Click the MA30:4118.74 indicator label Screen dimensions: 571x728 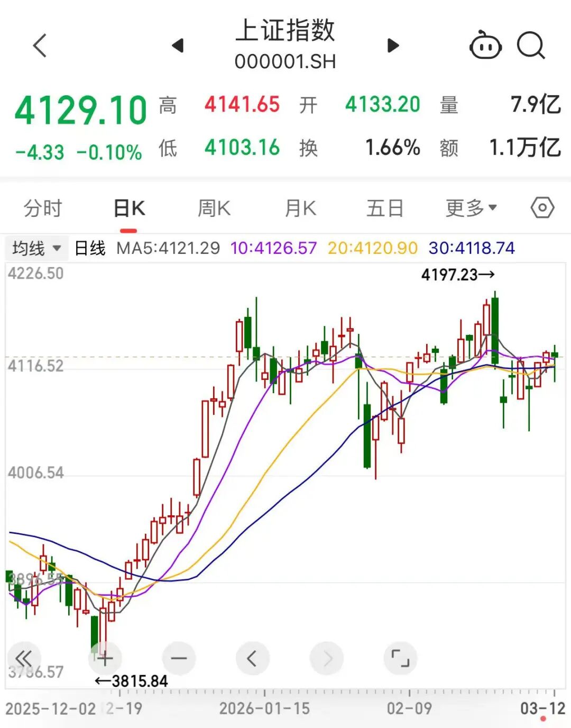pos(472,247)
